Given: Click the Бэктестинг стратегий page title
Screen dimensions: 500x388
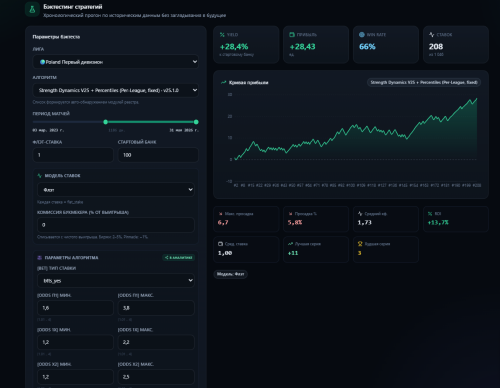Looking at the screenshot, I should coord(73,7).
